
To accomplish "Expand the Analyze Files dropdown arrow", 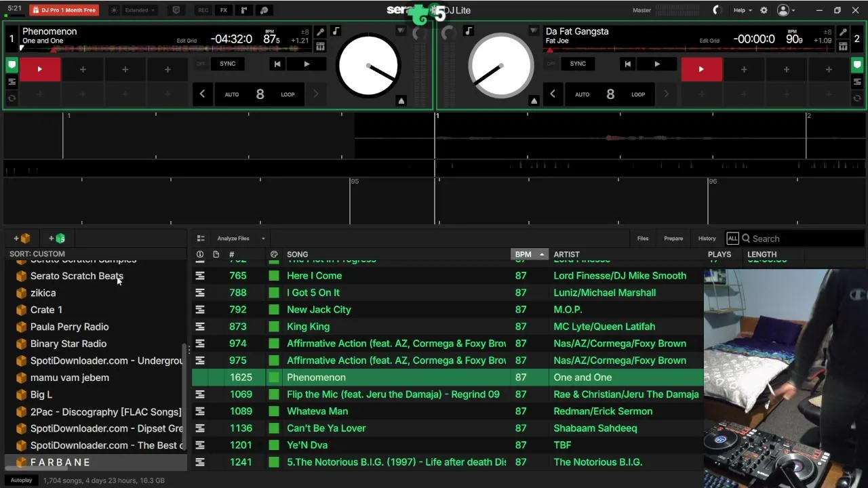I will (263, 239).
